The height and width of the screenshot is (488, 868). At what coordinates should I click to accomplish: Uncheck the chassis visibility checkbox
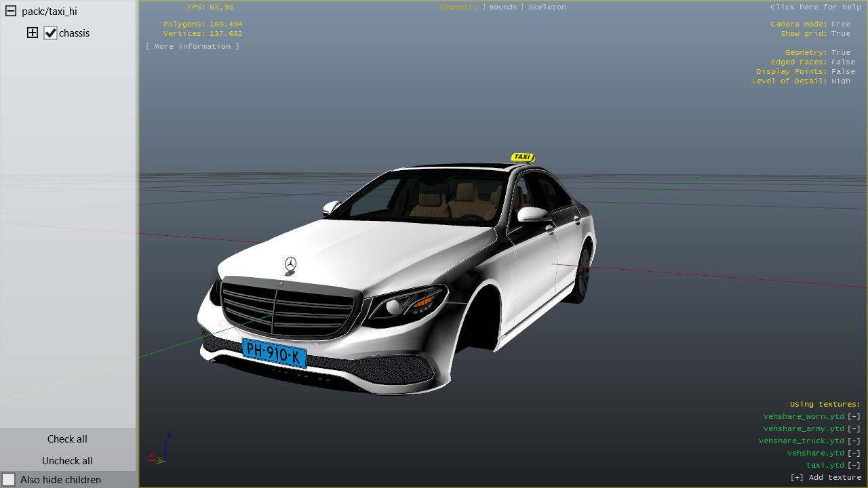(x=50, y=33)
